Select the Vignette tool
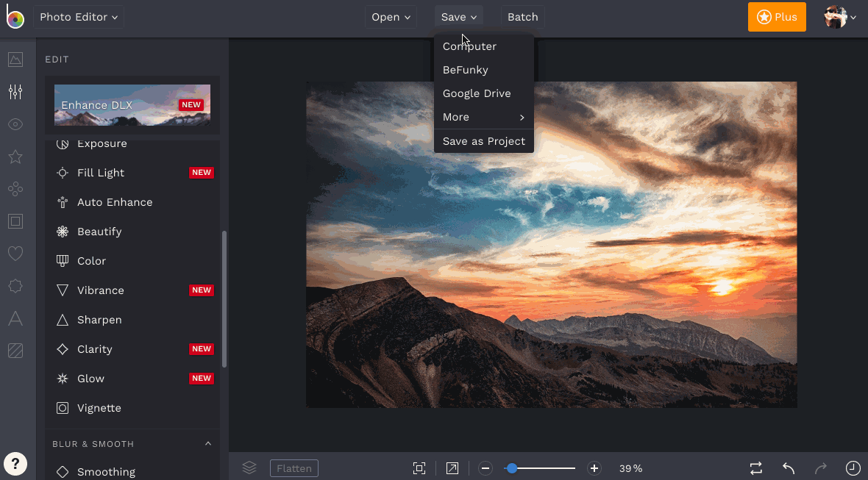This screenshot has height=480, width=868. tap(132, 407)
